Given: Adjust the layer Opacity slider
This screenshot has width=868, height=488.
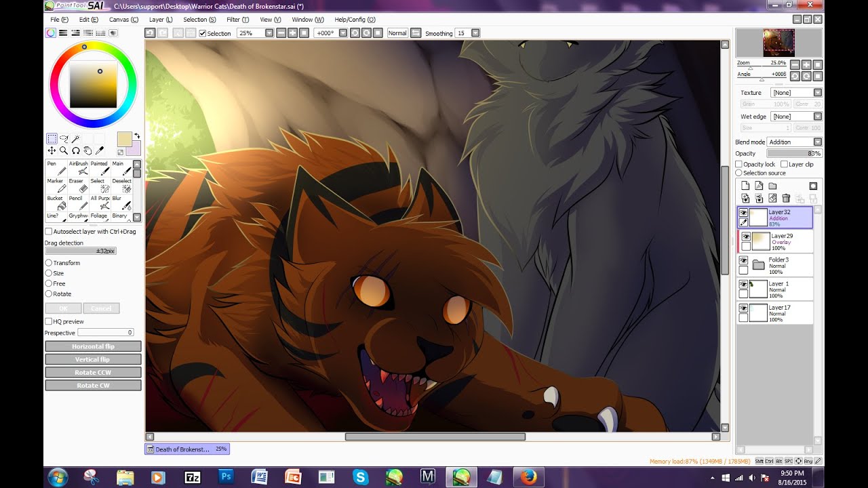Looking at the screenshot, I should pos(794,153).
